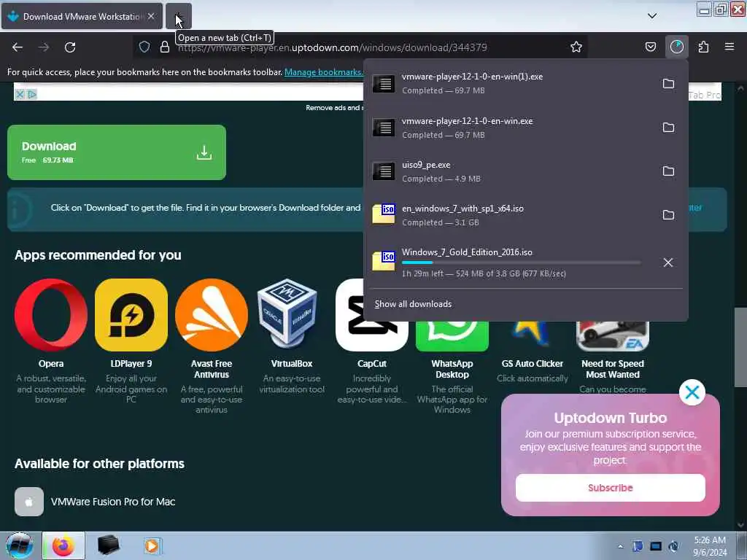Open en_windows_7_with_sp1_x64.iso download entry
This screenshot has width=747, height=560.
pyautogui.click(x=510, y=215)
